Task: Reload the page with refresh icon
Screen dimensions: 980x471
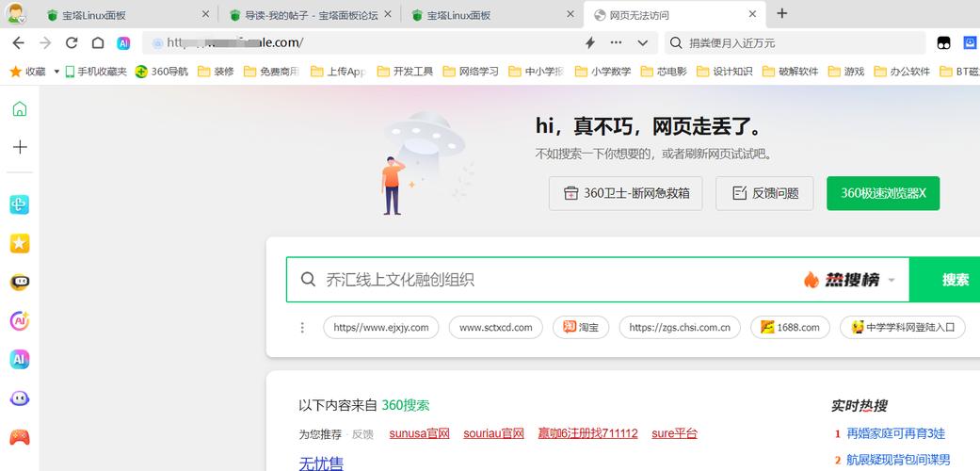Action: (72, 42)
